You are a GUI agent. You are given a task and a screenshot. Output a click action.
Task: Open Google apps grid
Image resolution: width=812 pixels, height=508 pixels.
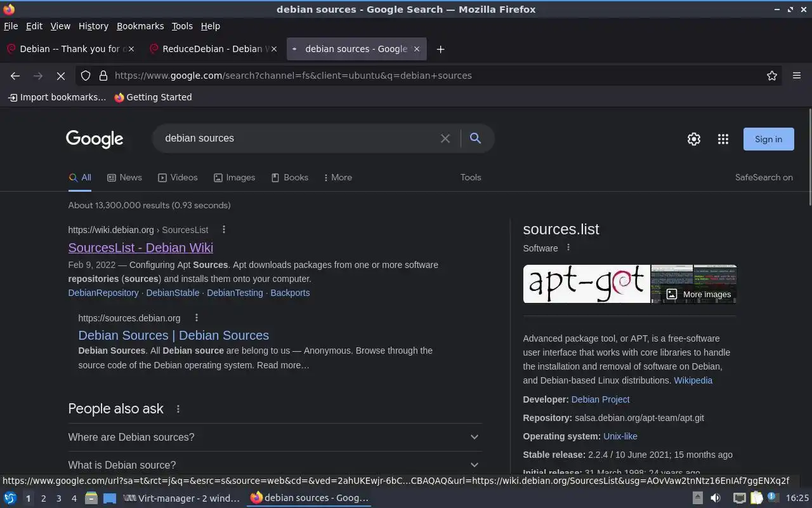723,139
